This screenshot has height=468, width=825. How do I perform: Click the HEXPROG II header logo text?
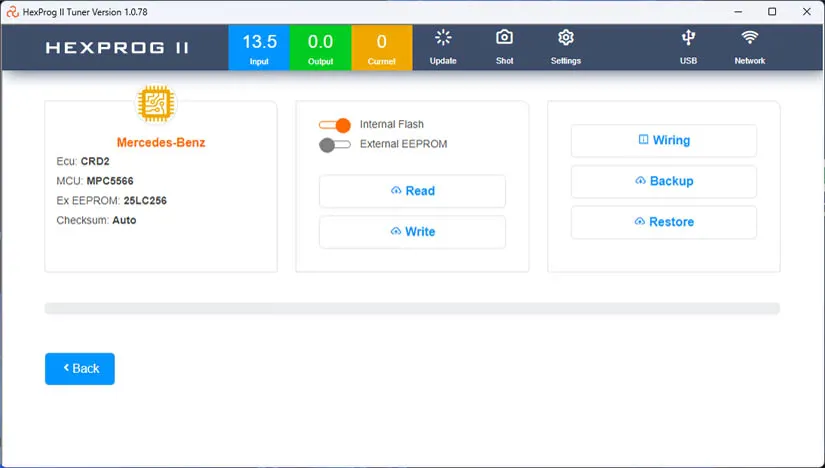[x=117, y=48]
